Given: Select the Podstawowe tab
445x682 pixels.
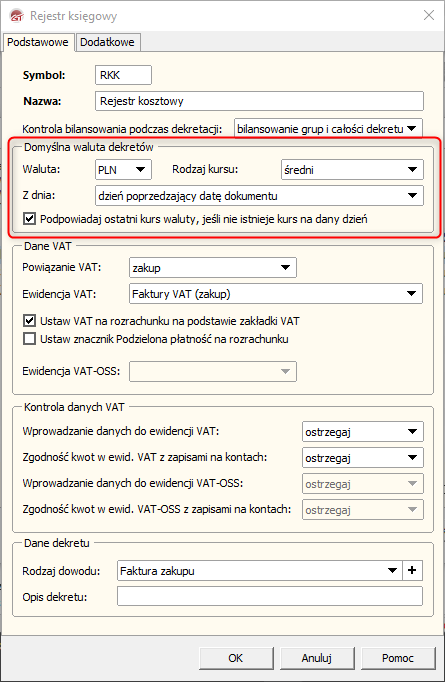Looking at the screenshot, I should 38,42.
